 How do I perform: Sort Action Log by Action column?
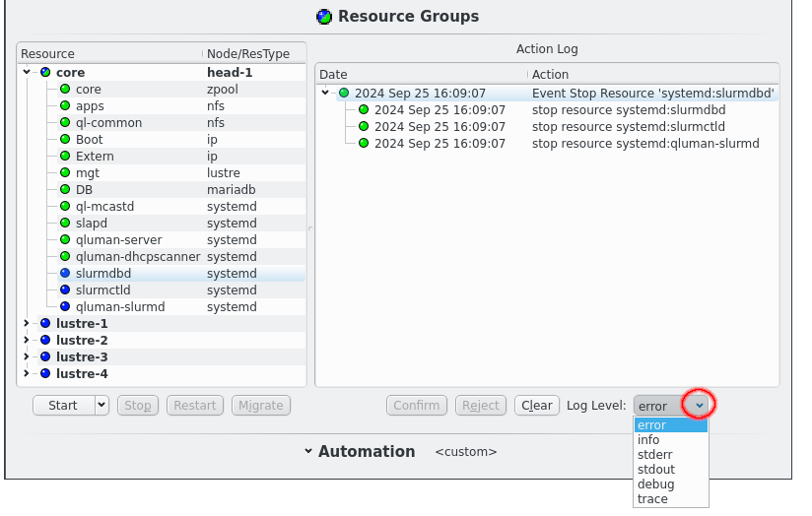tap(653, 75)
